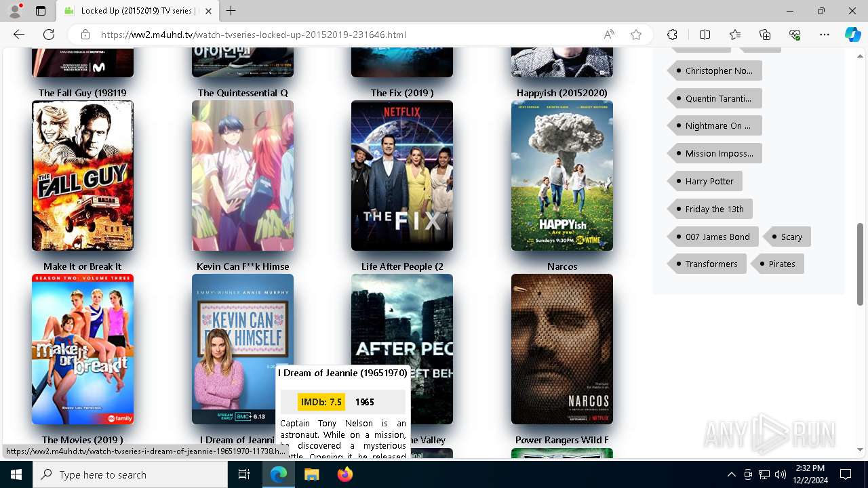Screen dimensions: 868x488
Task: Reload the current page
Action: click(49, 35)
